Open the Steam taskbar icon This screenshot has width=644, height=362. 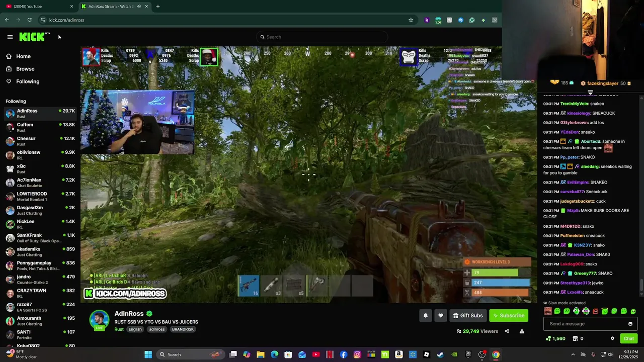[x=440, y=354]
